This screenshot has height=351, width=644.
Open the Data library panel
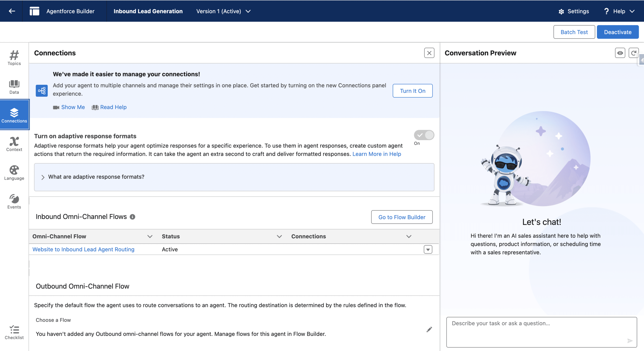(x=14, y=87)
